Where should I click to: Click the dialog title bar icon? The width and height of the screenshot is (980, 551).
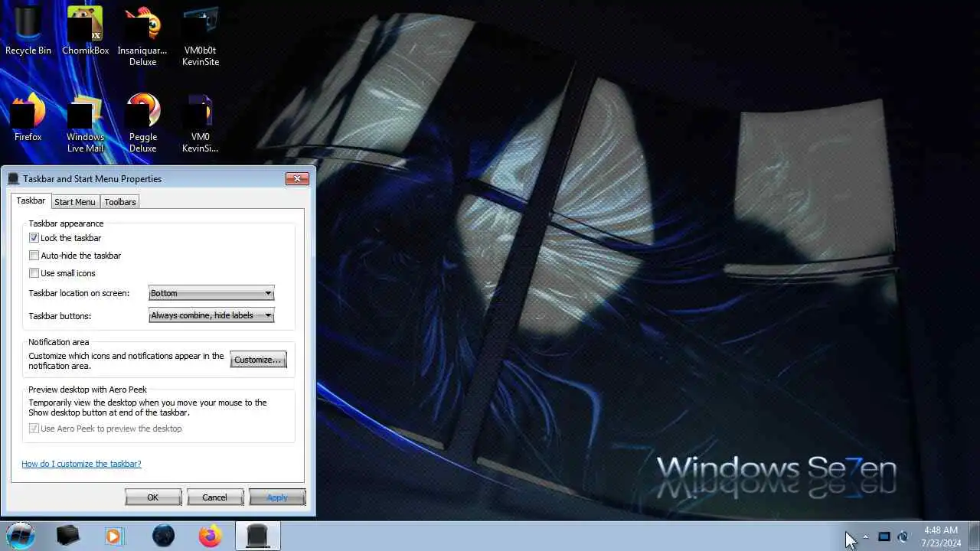click(13, 178)
